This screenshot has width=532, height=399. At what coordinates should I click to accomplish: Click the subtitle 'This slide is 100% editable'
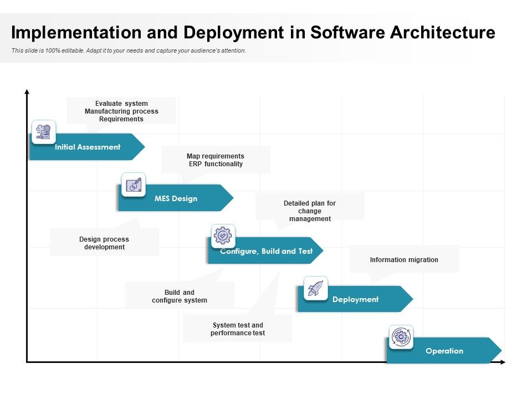129,50
